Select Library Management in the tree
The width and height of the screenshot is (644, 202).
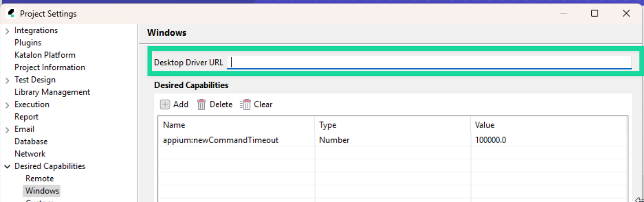[52, 92]
